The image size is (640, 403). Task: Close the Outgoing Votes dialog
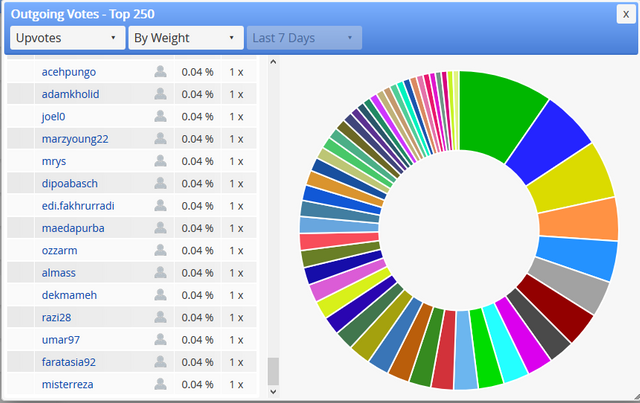click(x=626, y=14)
